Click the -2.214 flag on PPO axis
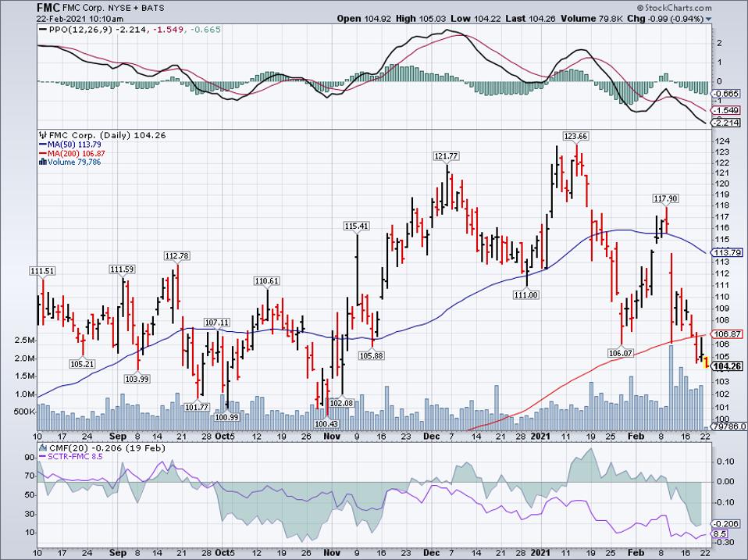 tap(725, 123)
